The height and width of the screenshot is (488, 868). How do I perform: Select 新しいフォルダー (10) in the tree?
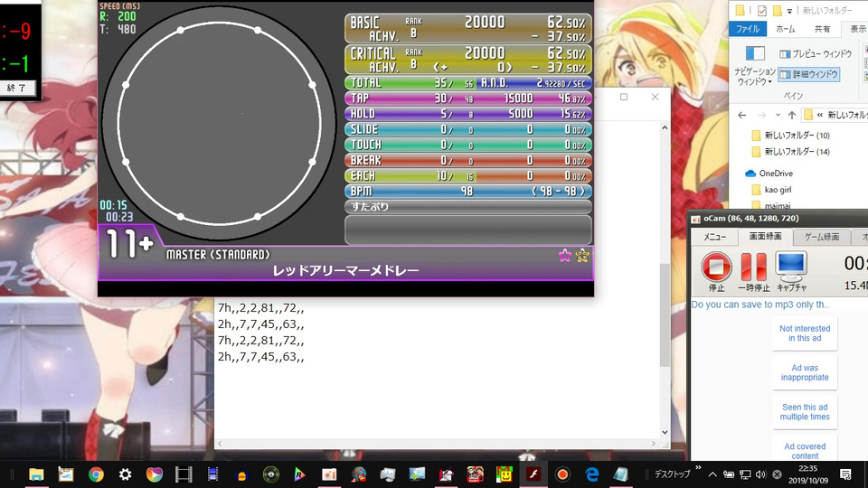click(x=791, y=135)
